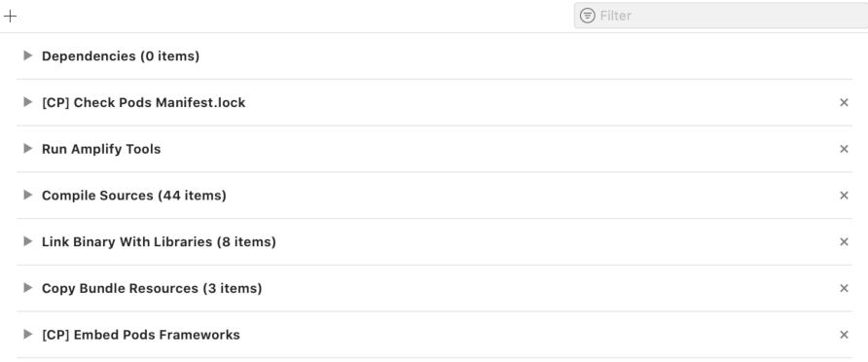The width and height of the screenshot is (868, 362).
Task: Remove the Check Pods Manifest.lock phase
Action: click(x=844, y=102)
